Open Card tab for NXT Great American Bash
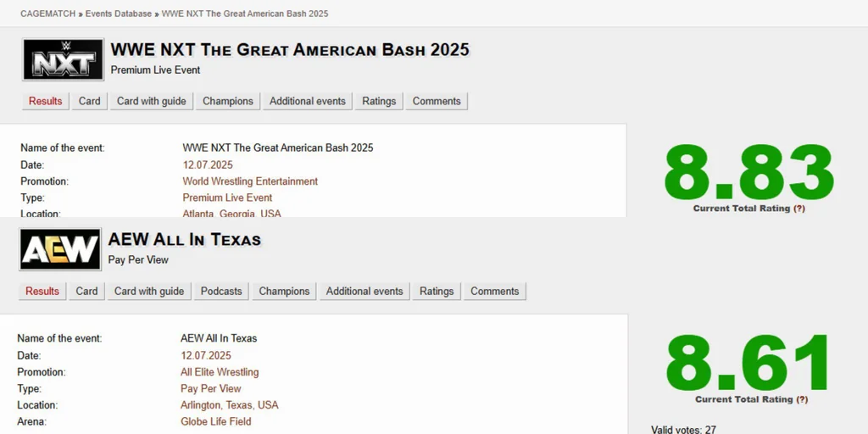 point(89,102)
